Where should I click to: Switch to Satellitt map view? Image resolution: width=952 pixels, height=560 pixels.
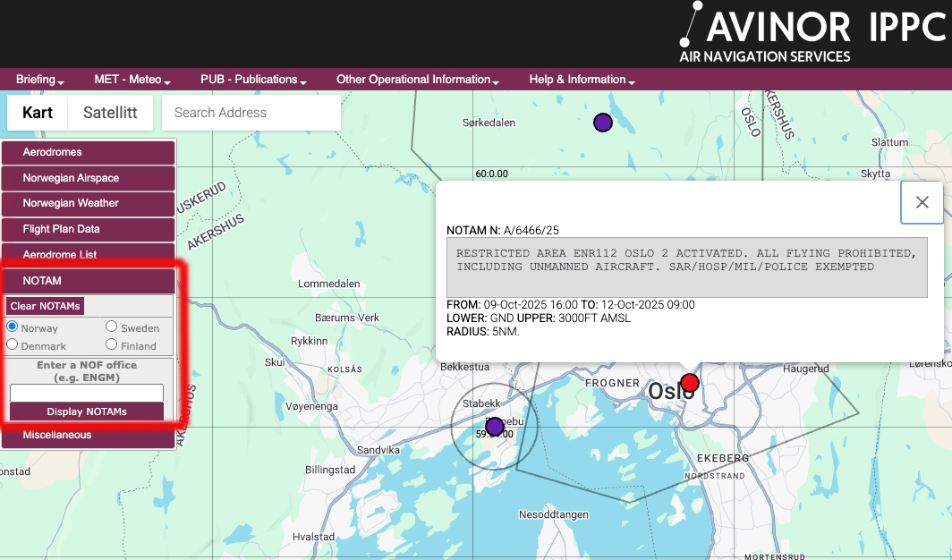click(x=110, y=113)
